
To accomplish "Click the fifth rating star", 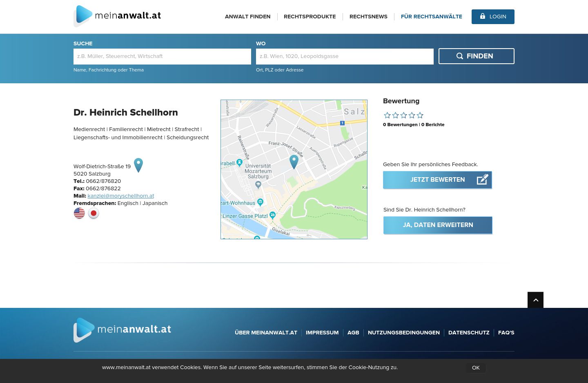I will coord(420,115).
